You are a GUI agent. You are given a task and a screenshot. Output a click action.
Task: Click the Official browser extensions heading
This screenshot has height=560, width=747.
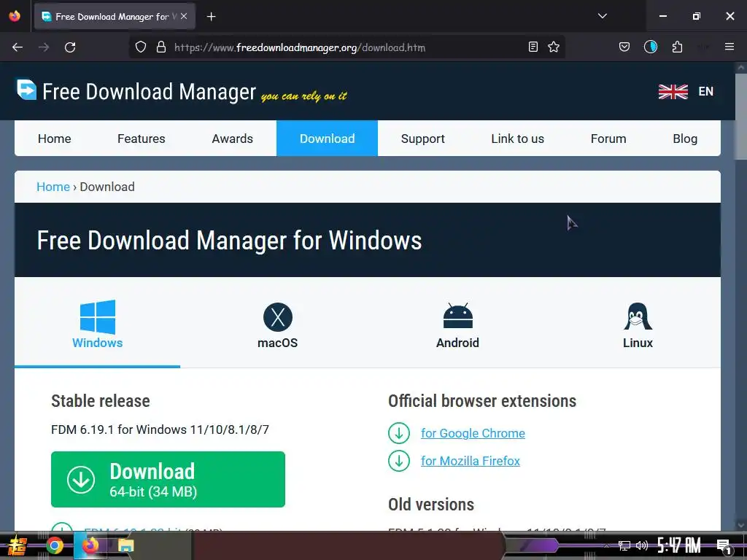click(x=482, y=401)
